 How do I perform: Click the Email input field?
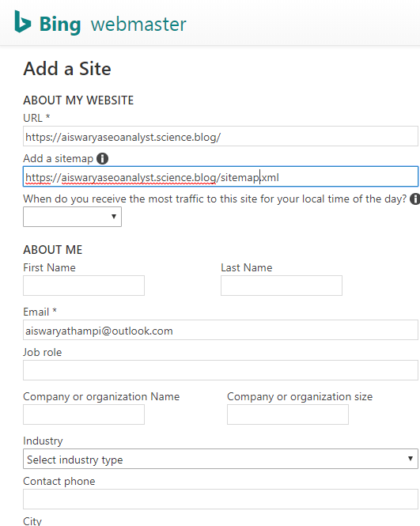(x=221, y=330)
